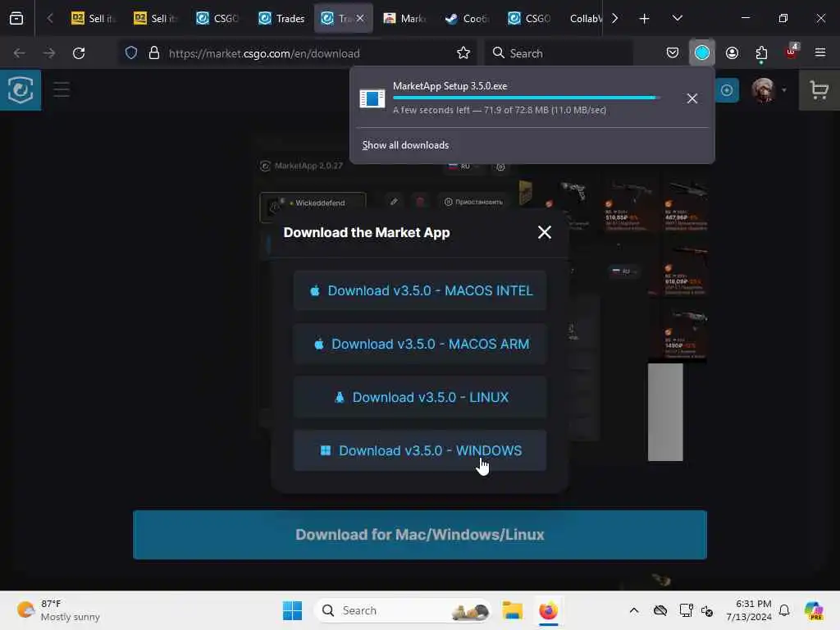
Task: Open the Copilot preview icon
Action: (814, 610)
